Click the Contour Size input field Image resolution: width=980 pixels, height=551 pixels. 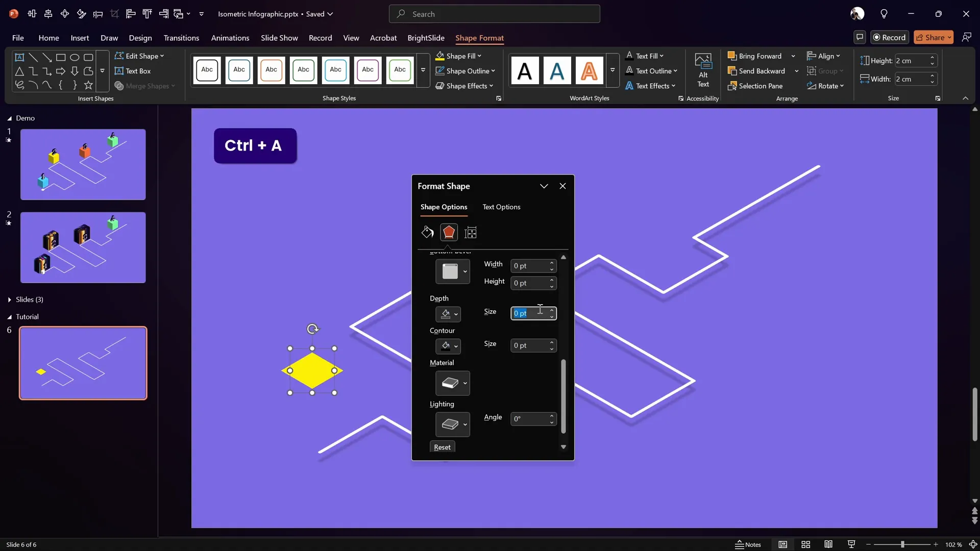point(530,345)
